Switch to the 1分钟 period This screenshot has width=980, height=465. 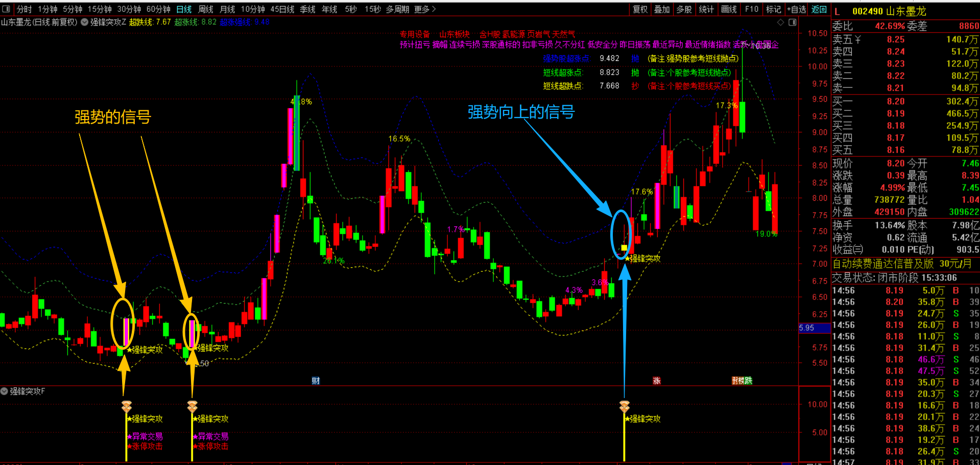click(x=47, y=9)
